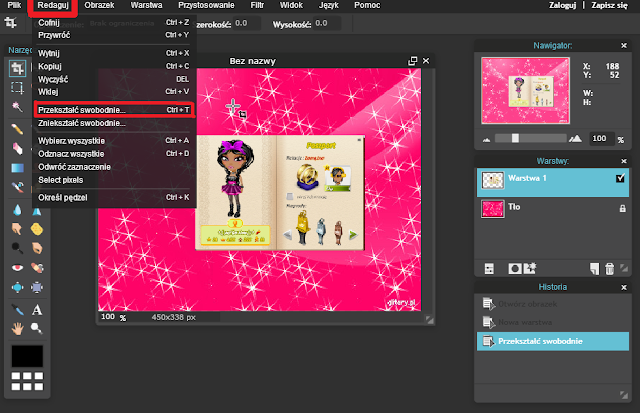The image size is (640, 413).
Task: Select the Pinch tool
Action: (37, 287)
